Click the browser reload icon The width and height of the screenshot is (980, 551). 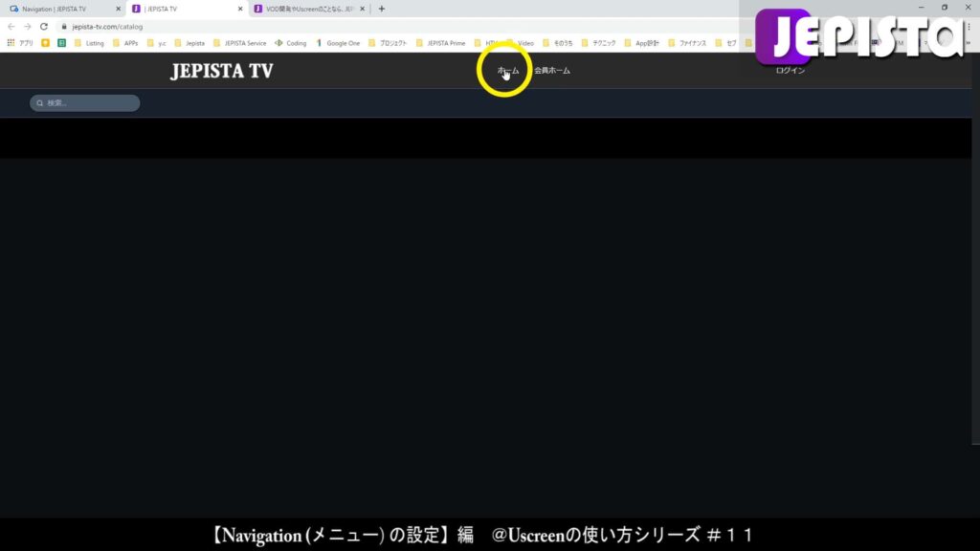tap(42, 28)
